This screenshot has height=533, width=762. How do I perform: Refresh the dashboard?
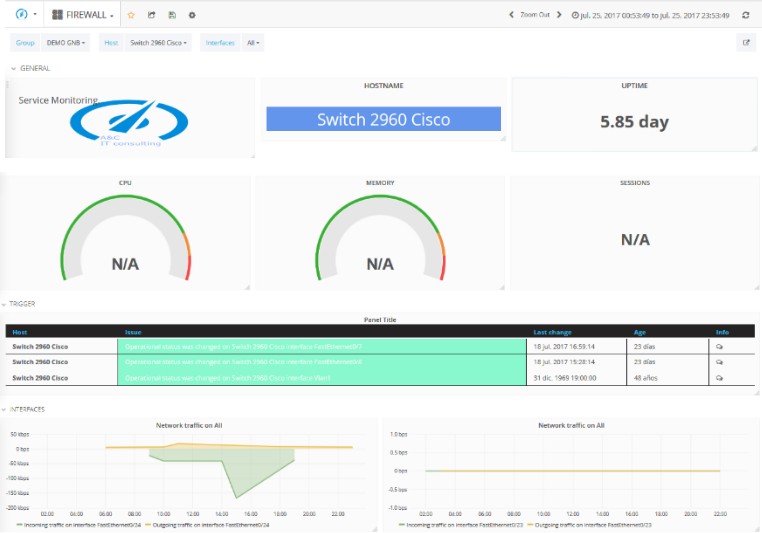coord(745,15)
